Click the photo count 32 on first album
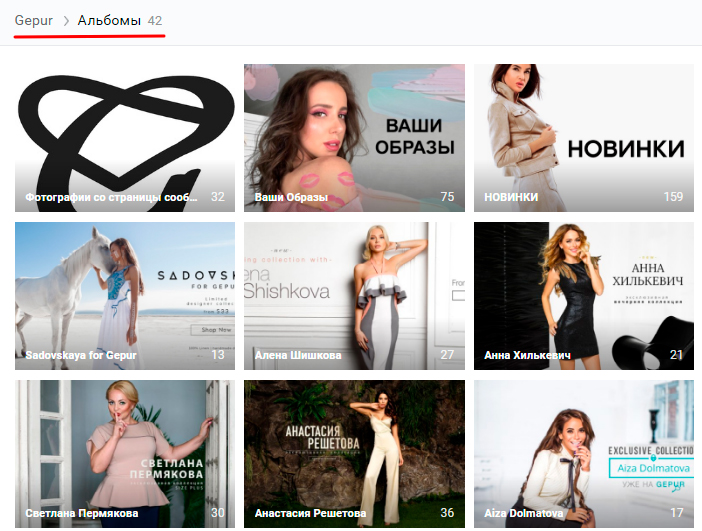The width and height of the screenshot is (702, 531). point(218,197)
